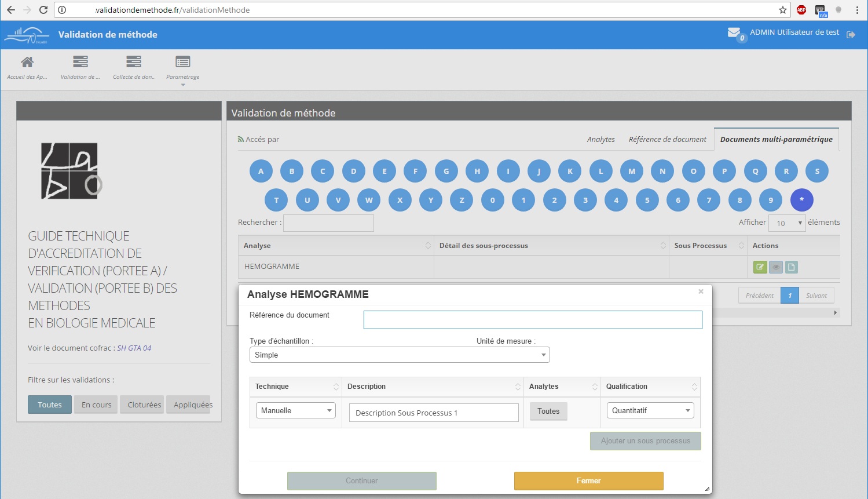Filter validations by Cloturées

coord(144,405)
